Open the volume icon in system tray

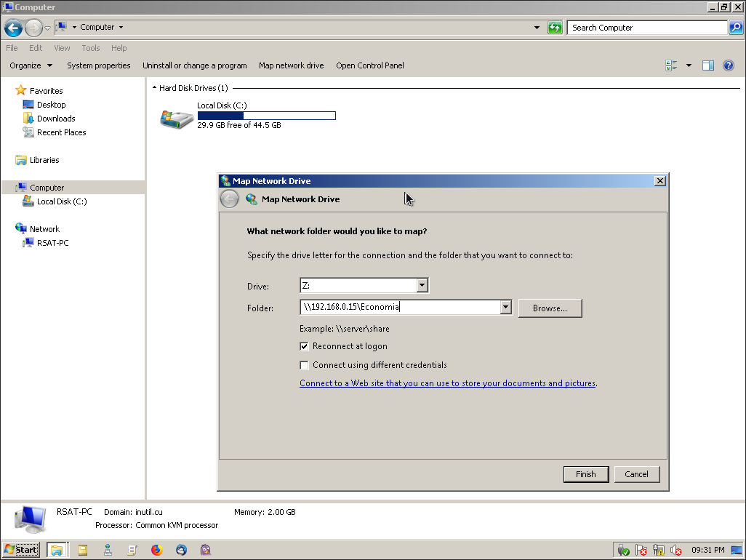pos(675,550)
